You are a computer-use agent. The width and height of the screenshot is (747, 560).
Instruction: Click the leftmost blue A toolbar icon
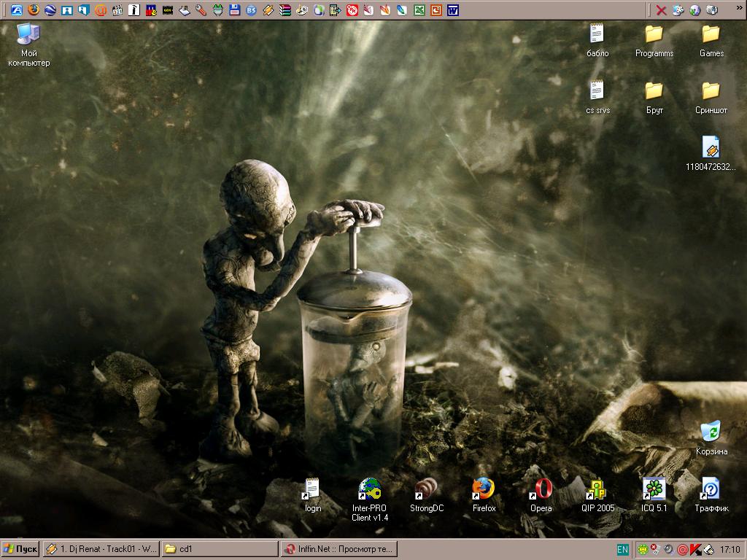click(17, 10)
